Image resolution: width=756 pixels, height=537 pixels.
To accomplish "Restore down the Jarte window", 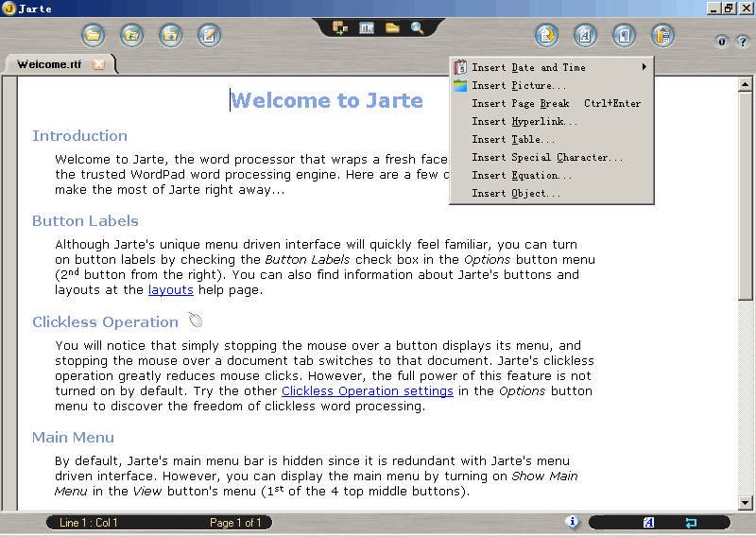I will pyautogui.click(x=729, y=9).
